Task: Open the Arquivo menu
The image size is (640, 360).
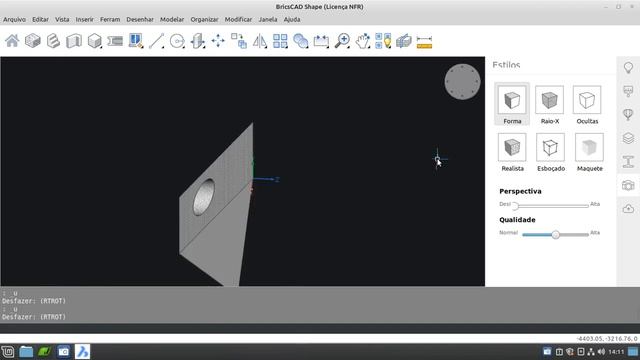Action: [x=14, y=19]
